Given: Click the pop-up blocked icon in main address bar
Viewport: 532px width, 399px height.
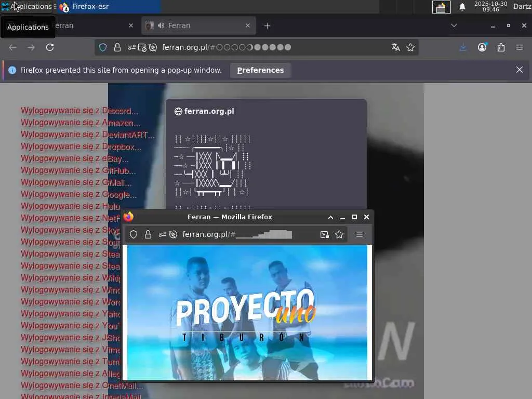Looking at the screenshot, I should [142, 47].
